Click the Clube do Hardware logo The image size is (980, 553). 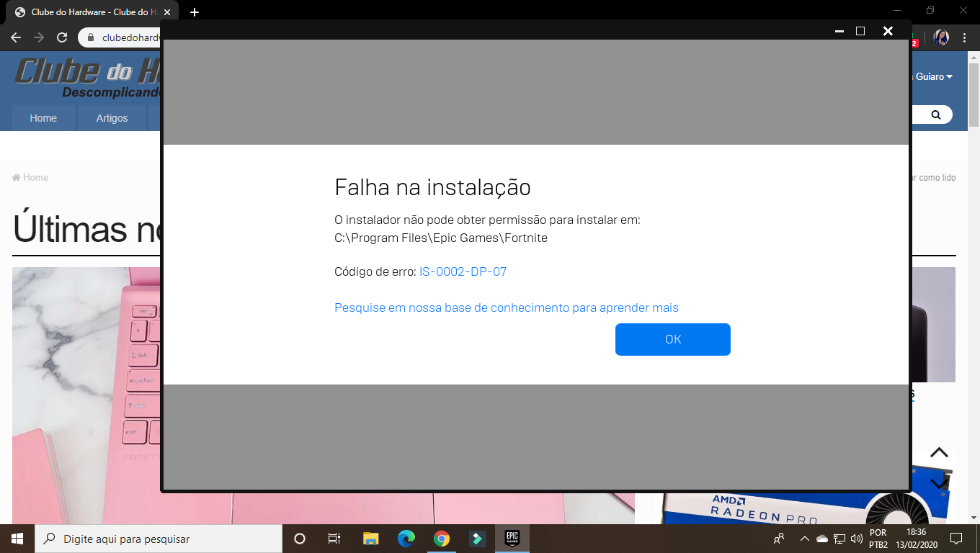click(x=86, y=77)
